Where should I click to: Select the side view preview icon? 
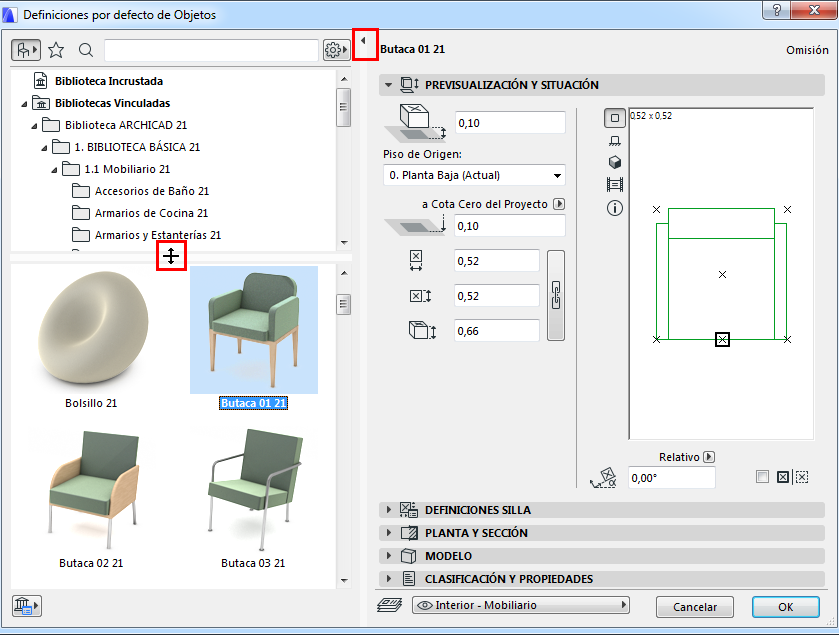615,141
